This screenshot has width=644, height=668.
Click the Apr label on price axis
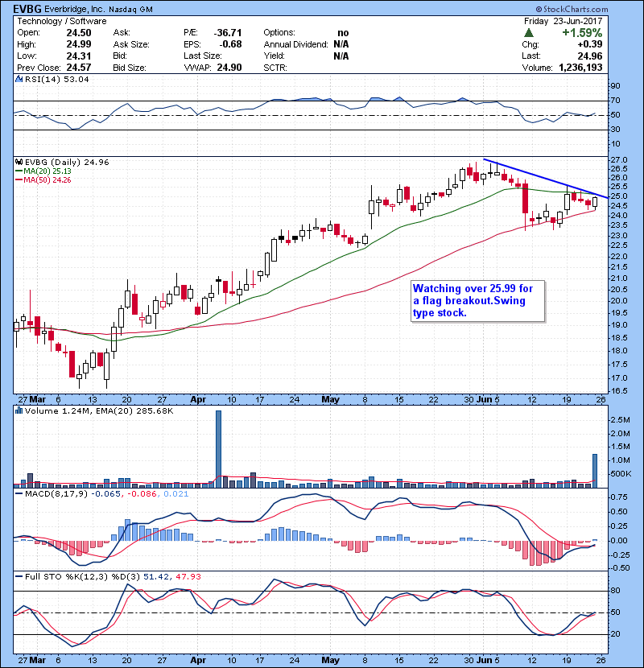[198, 400]
